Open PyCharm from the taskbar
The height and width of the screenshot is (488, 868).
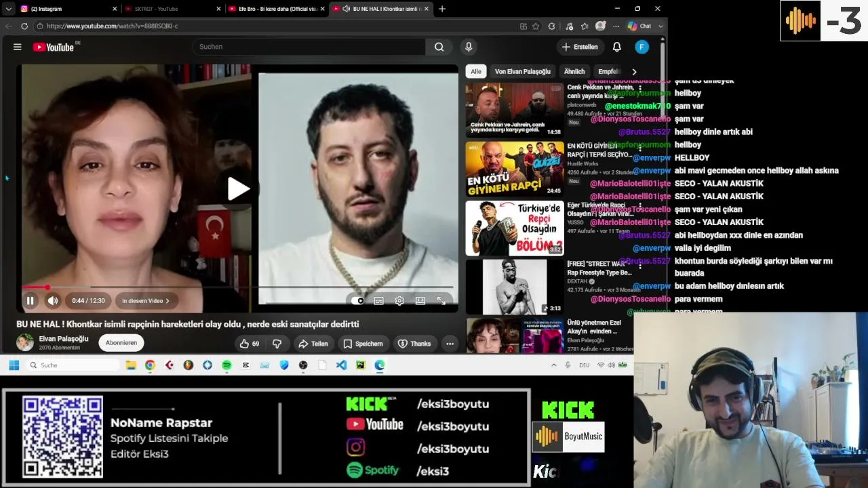click(360, 365)
